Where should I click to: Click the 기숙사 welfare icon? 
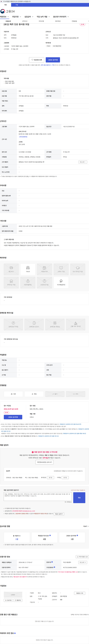click(28, 269)
